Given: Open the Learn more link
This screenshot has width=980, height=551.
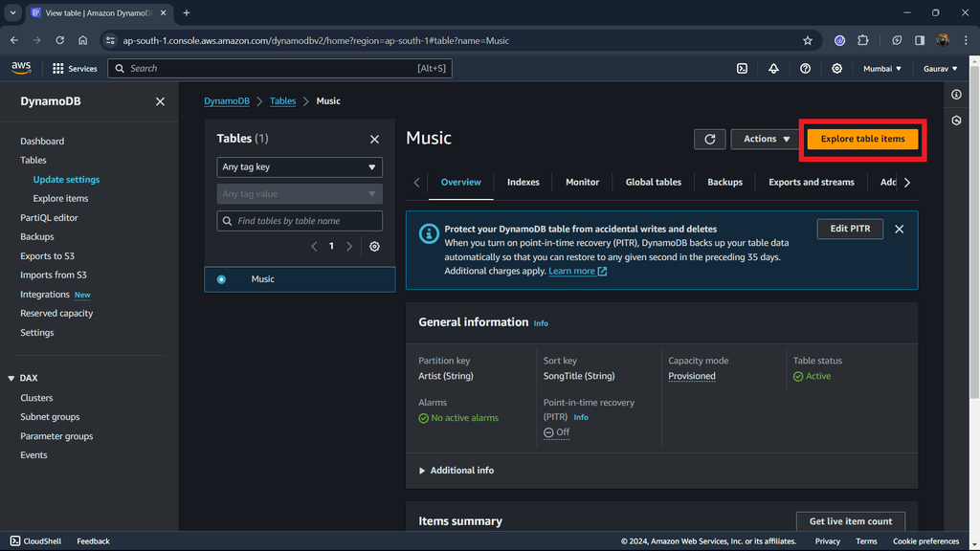Looking at the screenshot, I should click(x=577, y=271).
